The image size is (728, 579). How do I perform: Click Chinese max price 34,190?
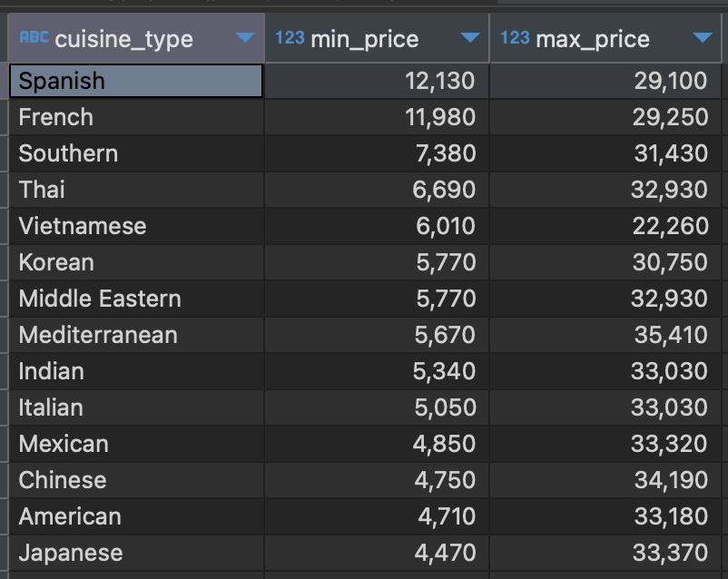click(x=671, y=480)
